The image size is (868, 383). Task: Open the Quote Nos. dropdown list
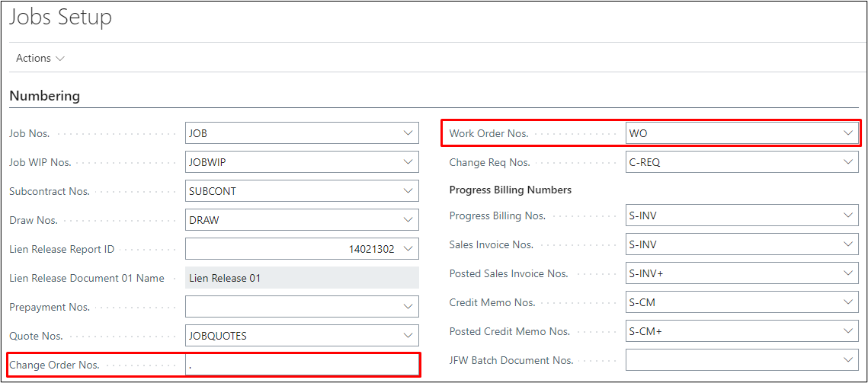pyautogui.click(x=408, y=336)
